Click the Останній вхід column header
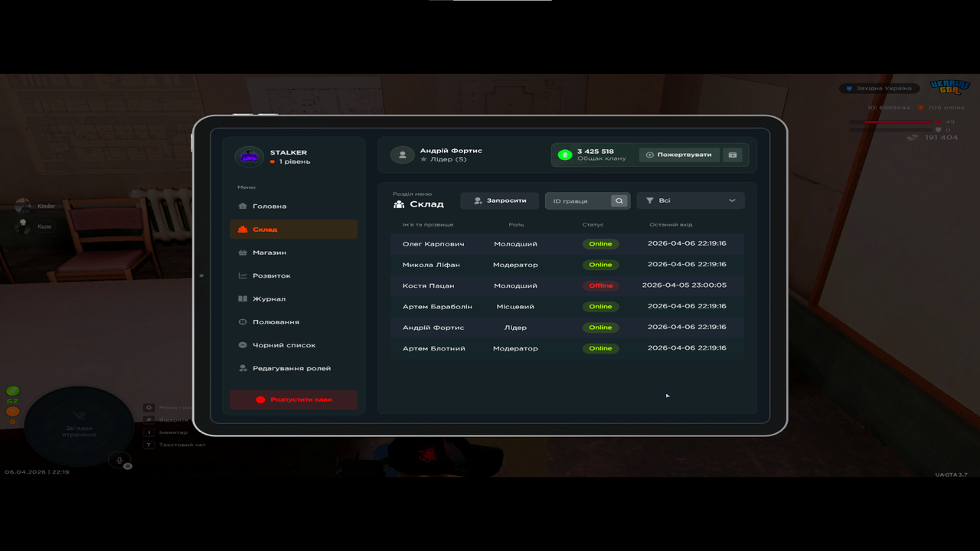The image size is (980, 551). (671, 225)
